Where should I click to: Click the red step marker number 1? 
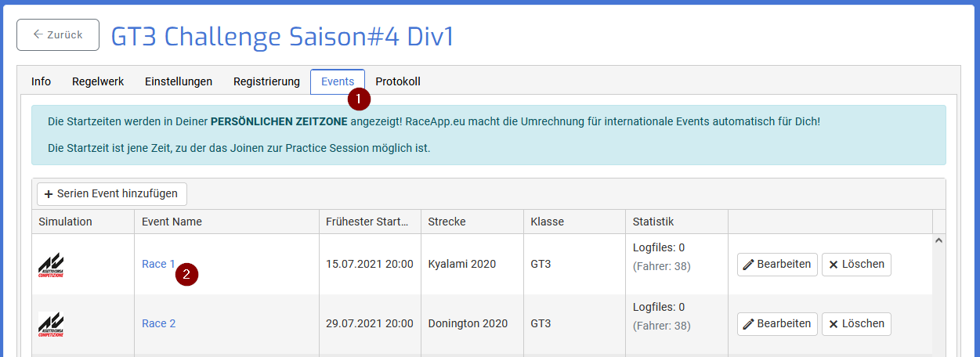pos(359,99)
